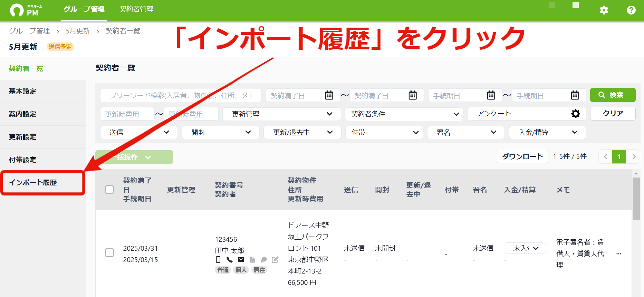
Task: Open the 未入金 status dropdown in row
Action: pos(525,248)
